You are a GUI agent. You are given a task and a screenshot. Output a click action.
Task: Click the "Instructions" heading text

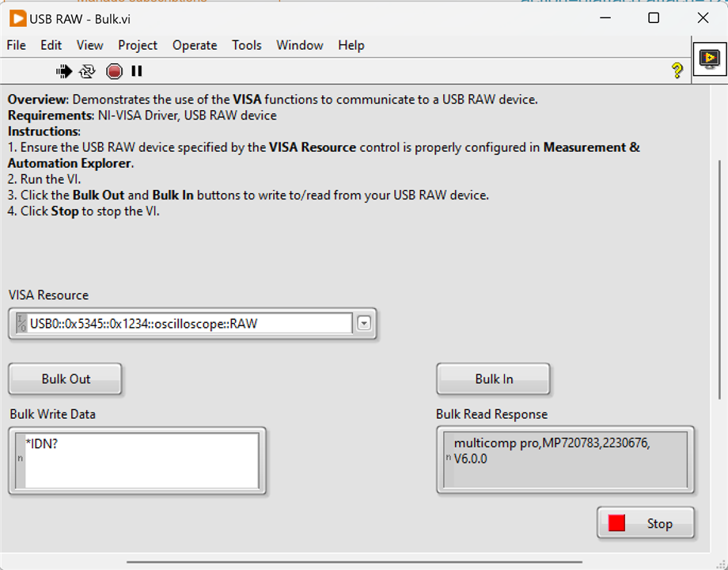[44, 131]
